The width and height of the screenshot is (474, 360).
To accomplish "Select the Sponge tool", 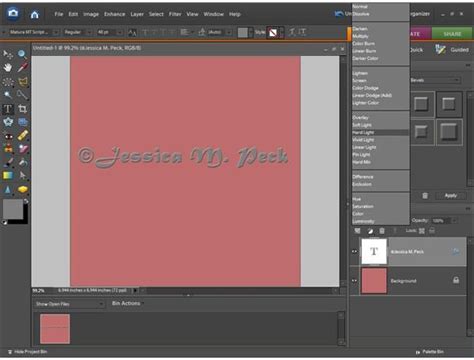I will click(x=22, y=190).
